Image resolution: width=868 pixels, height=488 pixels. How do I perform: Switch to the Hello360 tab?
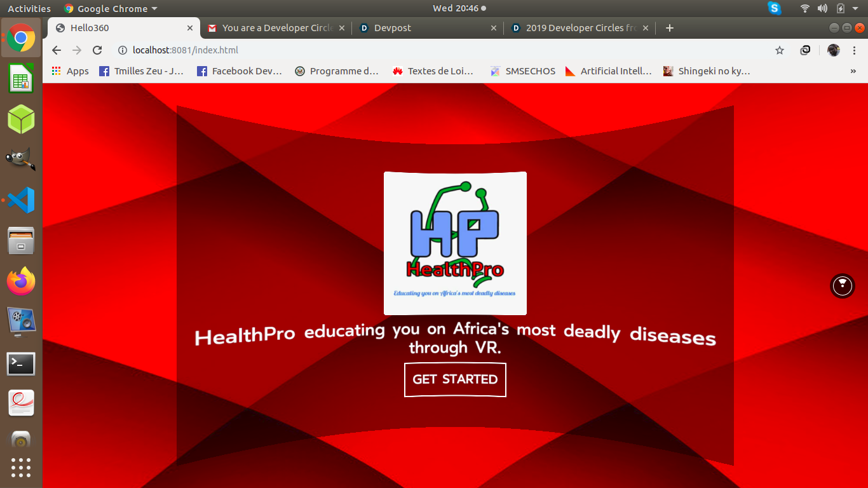[x=124, y=28]
